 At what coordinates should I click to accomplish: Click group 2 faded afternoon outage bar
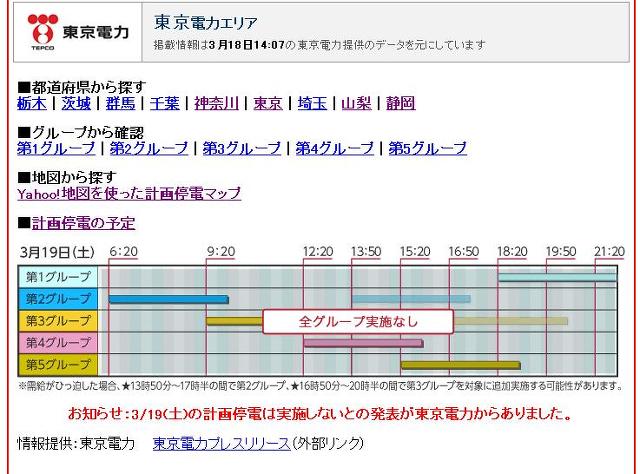[x=411, y=299]
